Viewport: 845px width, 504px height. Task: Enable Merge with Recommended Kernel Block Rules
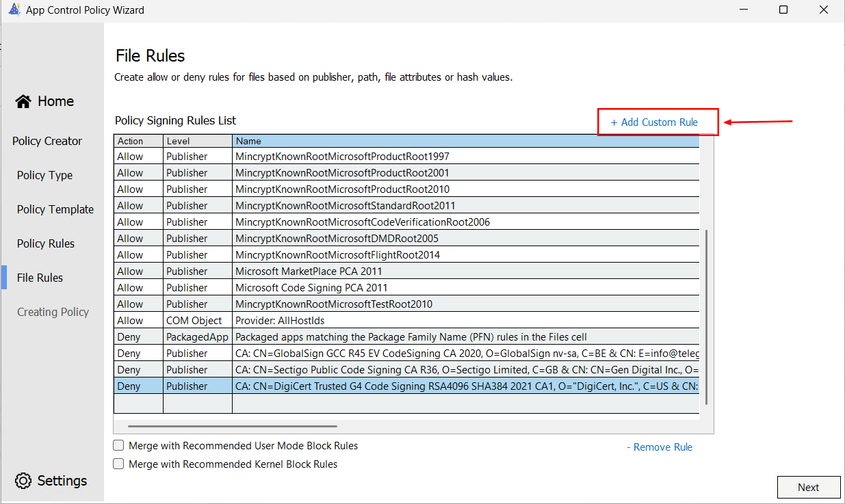coord(118,464)
